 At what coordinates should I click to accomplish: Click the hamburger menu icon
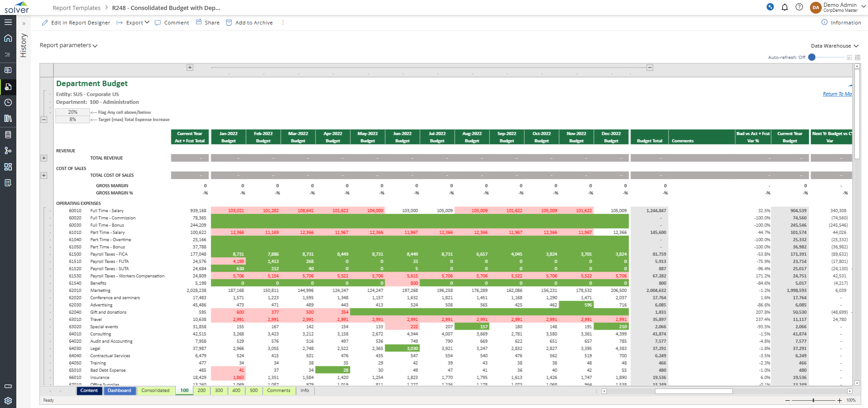point(8,22)
